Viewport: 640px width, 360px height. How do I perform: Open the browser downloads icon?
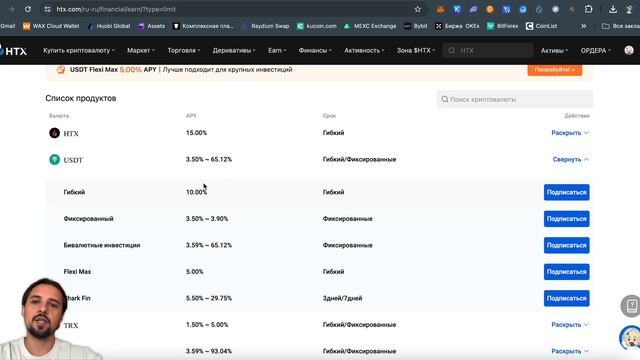click(x=613, y=9)
